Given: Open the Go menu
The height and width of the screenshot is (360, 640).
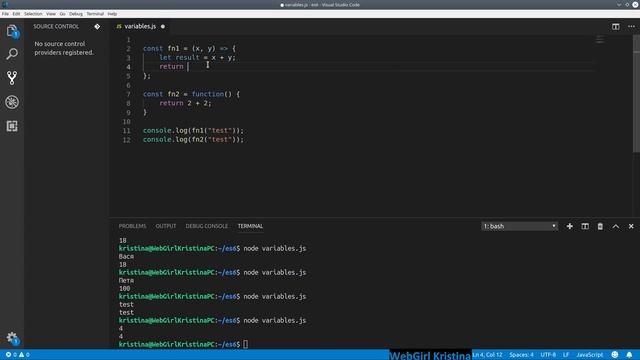Looking at the screenshot, I should point(62,14).
